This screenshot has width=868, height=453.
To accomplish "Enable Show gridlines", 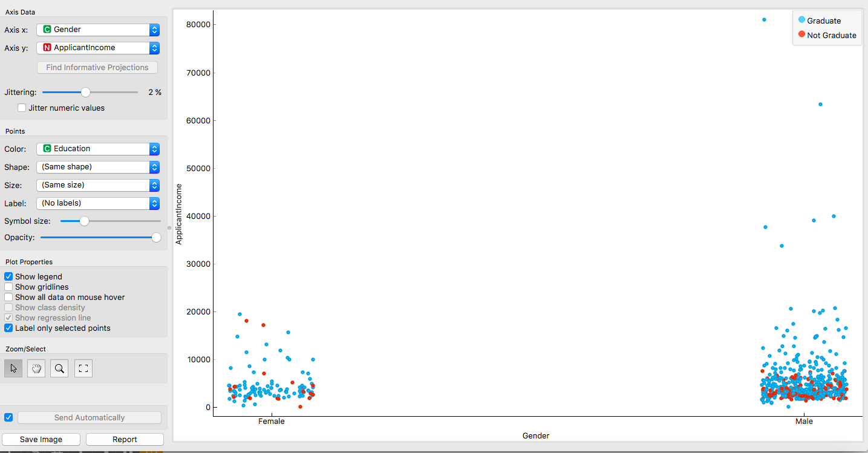I will [x=8, y=287].
